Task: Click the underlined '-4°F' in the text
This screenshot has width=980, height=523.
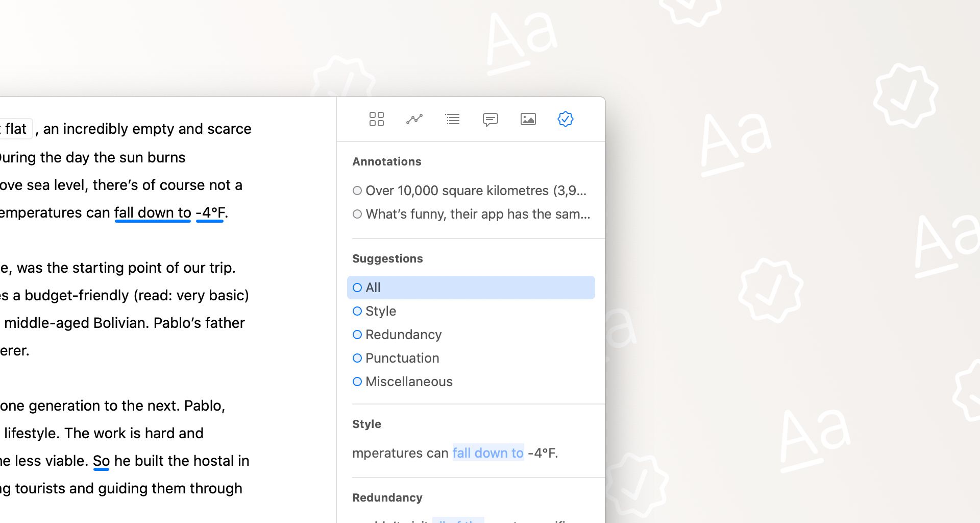Action: (210, 212)
